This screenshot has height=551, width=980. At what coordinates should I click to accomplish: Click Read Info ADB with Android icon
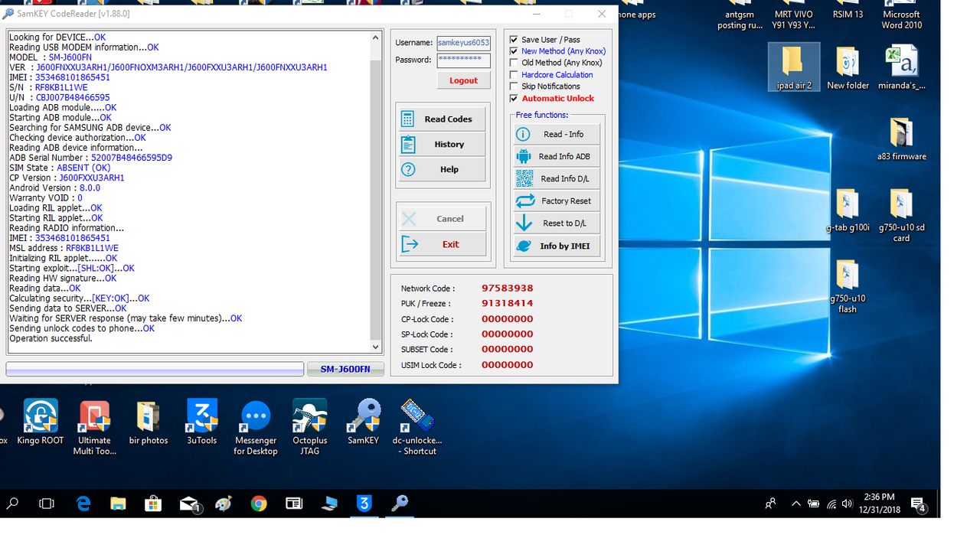coord(557,156)
